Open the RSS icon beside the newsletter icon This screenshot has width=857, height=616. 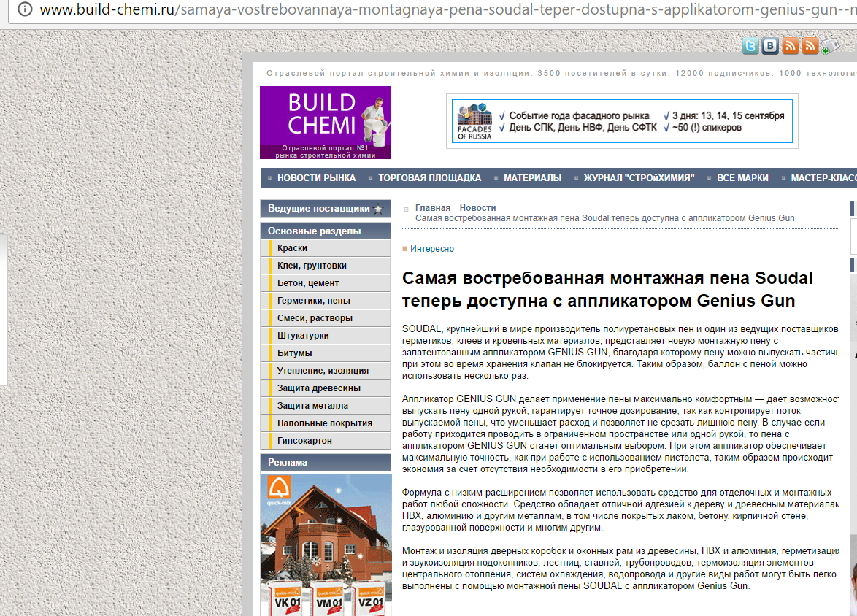(x=810, y=46)
